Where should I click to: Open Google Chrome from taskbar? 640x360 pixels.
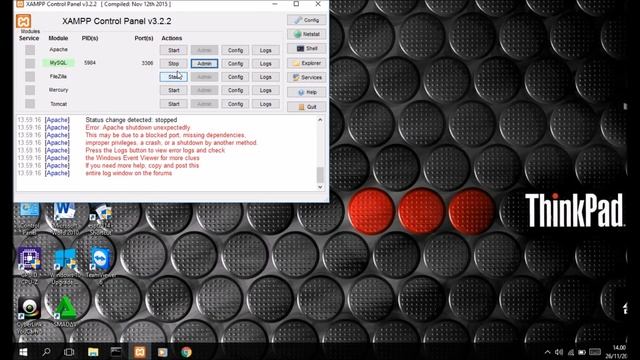click(186, 352)
